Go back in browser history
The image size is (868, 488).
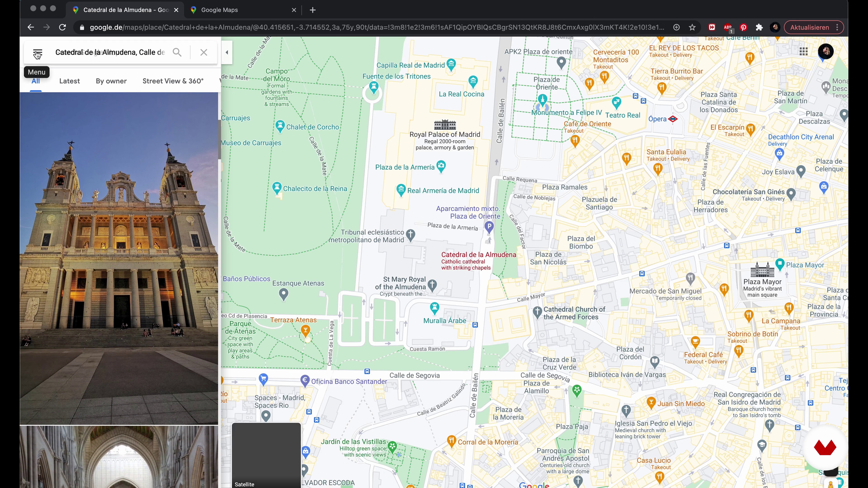[31, 28]
